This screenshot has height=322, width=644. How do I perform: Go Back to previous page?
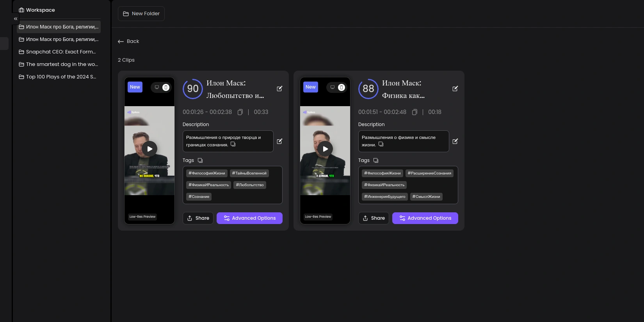click(129, 41)
